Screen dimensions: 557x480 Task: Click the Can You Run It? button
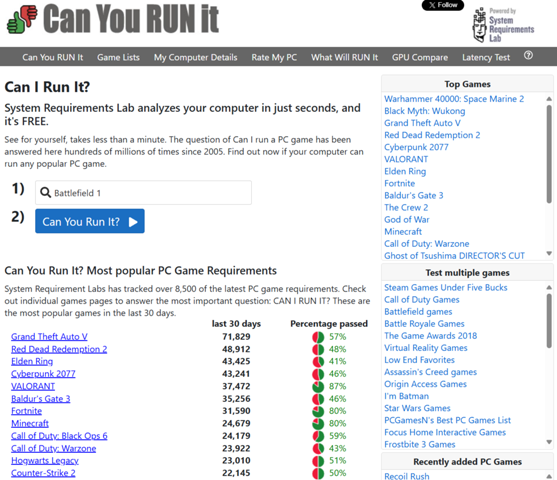point(90,221)
